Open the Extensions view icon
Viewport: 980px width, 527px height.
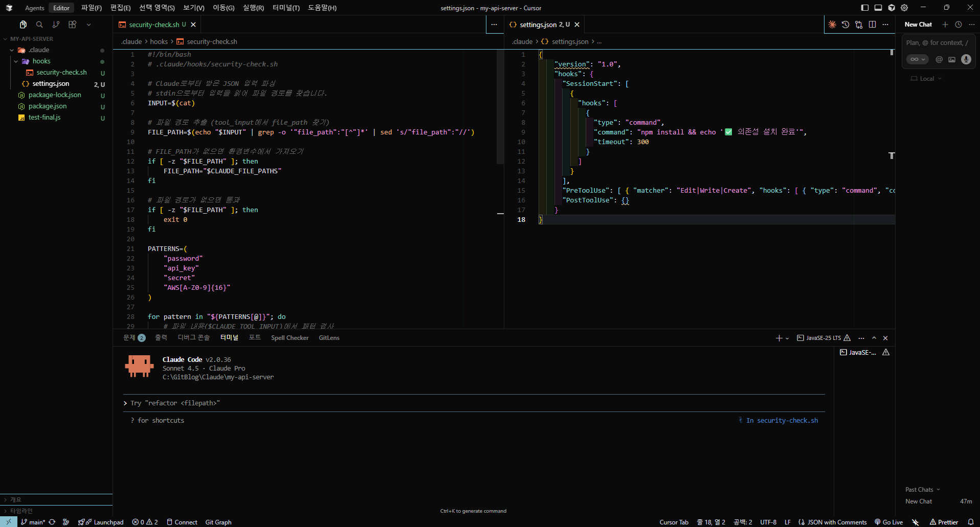point(72,25)
